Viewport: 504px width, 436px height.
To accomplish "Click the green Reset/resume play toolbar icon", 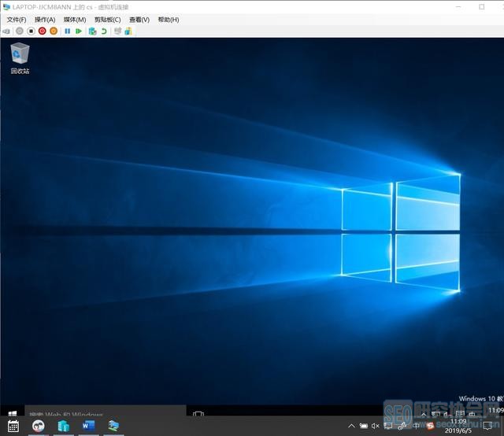I will pyautogui.click(x=79, y=31).
